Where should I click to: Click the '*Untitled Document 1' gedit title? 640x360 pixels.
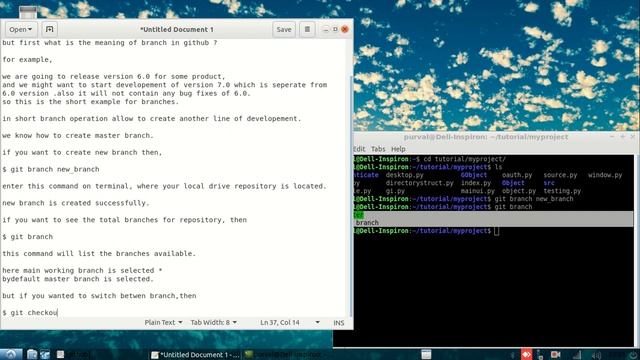177,29
